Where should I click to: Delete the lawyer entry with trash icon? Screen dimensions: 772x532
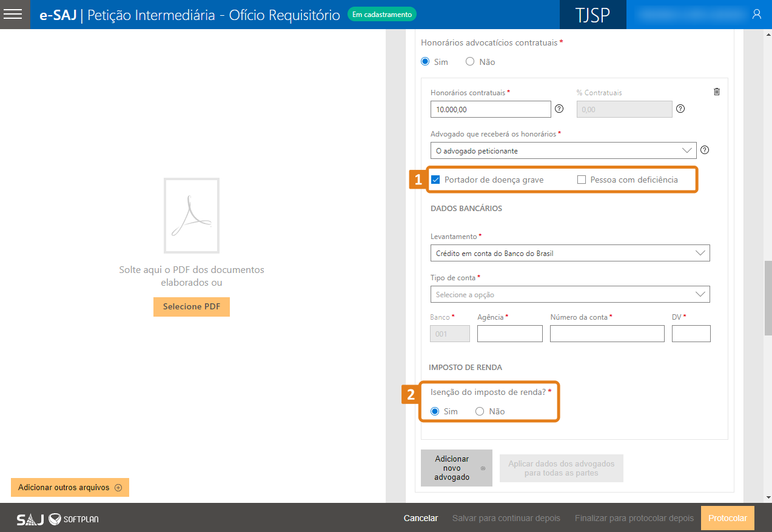pos(717,92)
